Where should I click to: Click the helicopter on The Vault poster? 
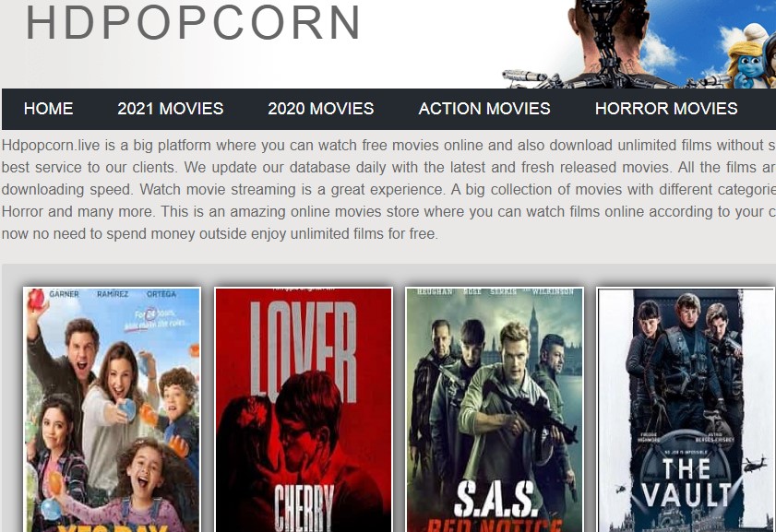754,465
